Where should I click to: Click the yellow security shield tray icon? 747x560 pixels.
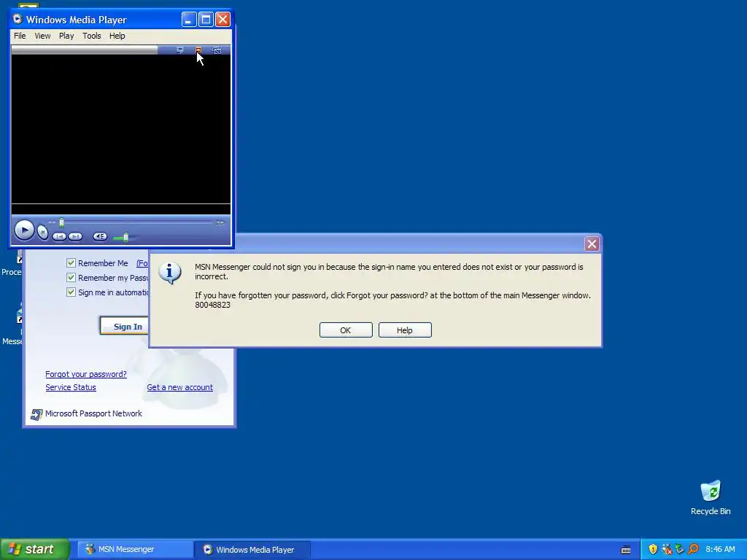pyautogui.click(x=653, y=549)
